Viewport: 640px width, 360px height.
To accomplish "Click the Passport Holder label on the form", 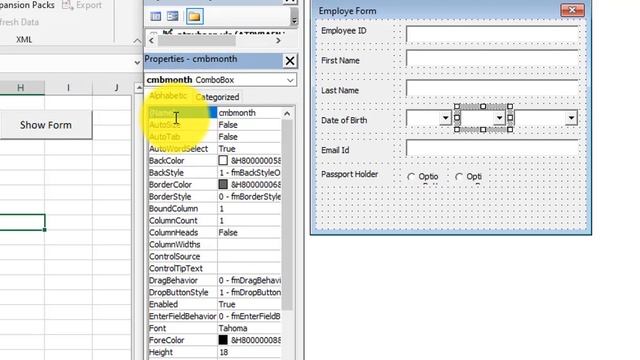I will pyautogui.click(x=349, y=174).
